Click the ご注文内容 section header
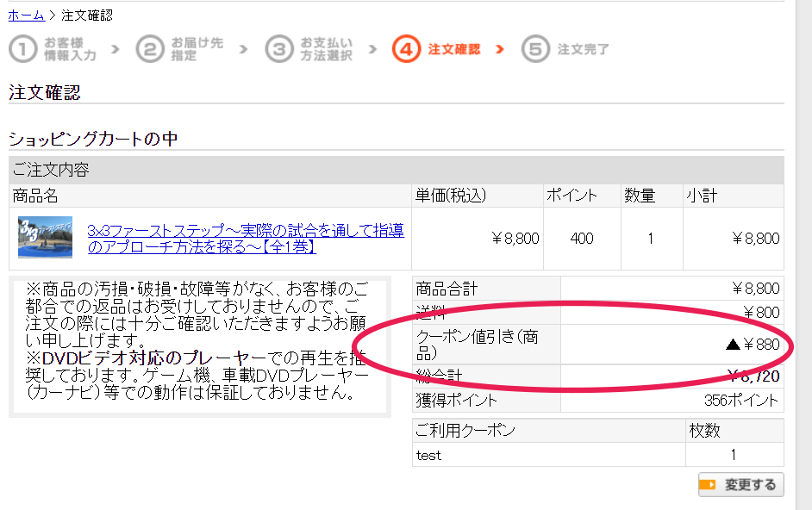 click(x=52, y=170)
